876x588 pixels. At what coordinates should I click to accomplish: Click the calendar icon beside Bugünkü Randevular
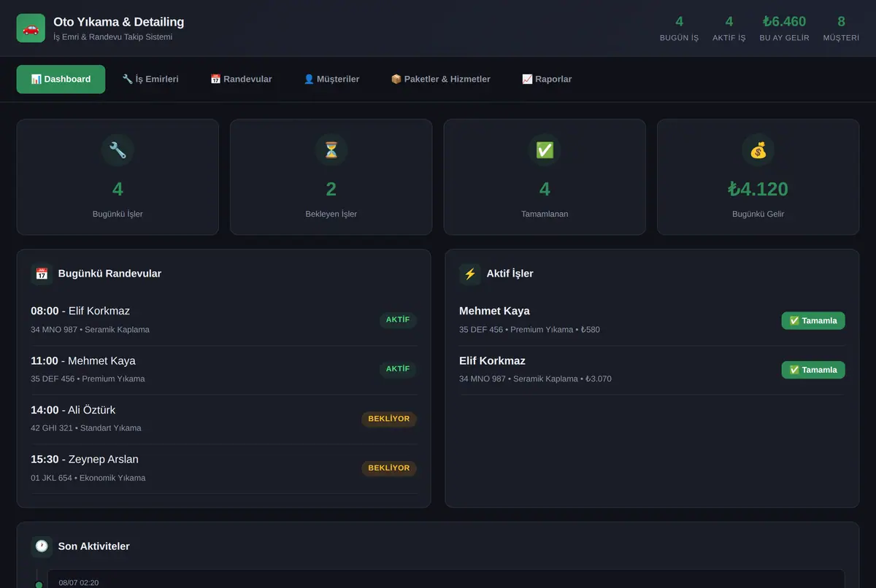(42, 274)
